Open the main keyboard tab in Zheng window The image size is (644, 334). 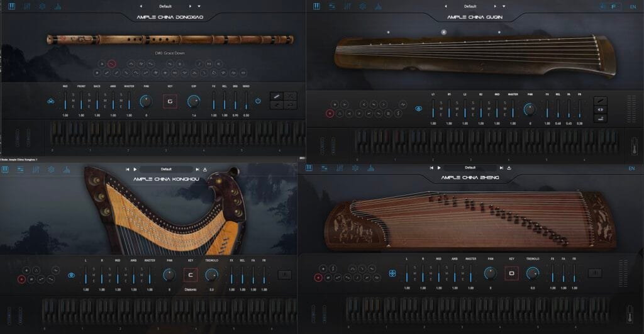309,168
